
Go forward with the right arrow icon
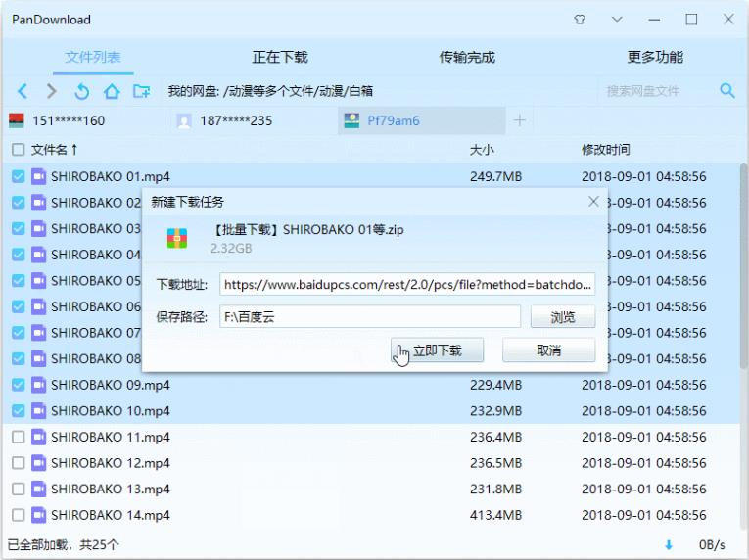(x=52, y=91)
